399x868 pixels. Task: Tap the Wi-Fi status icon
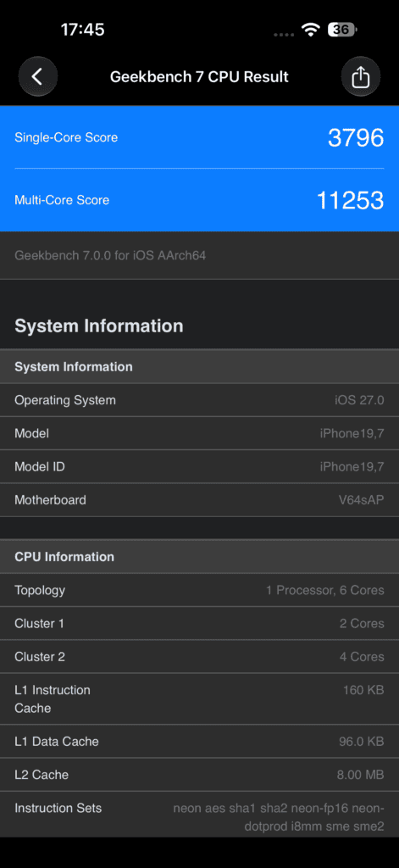pos(311,30)
